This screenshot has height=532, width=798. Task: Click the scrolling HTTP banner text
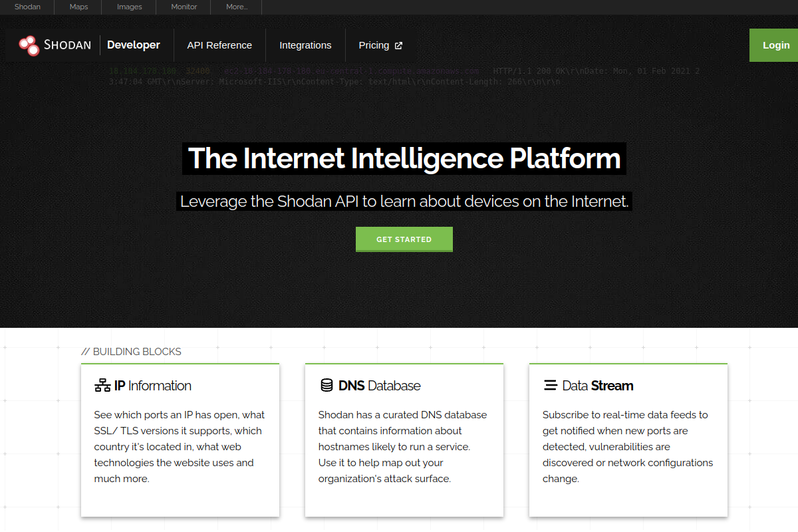[404, 76]
